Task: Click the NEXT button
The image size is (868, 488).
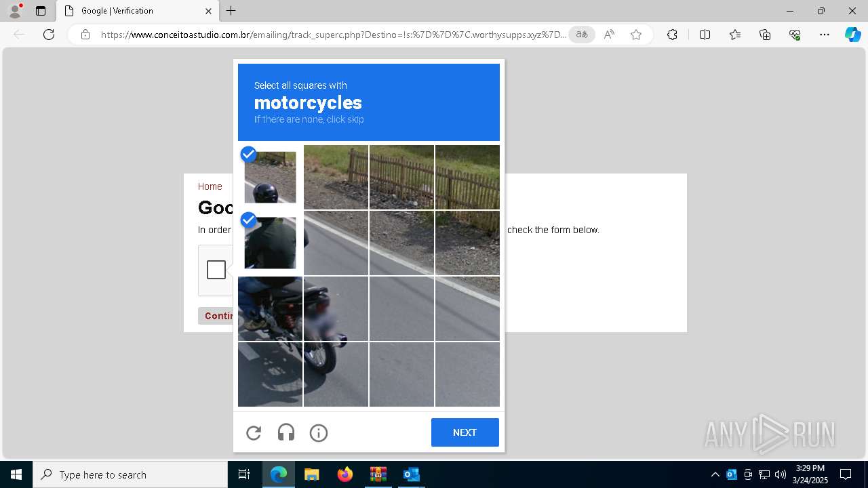Action: [465, 432]
